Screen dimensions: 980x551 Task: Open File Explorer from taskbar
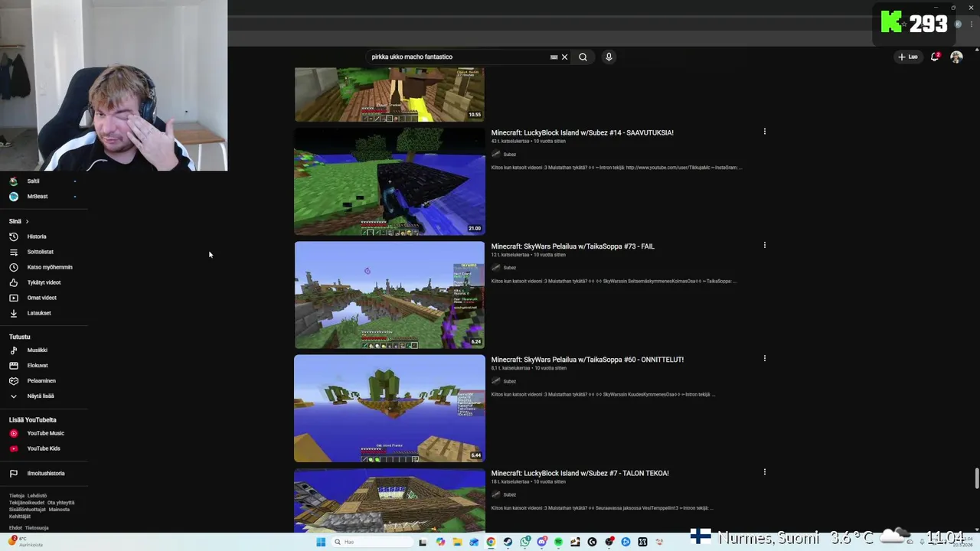click(x=457, y=542)
